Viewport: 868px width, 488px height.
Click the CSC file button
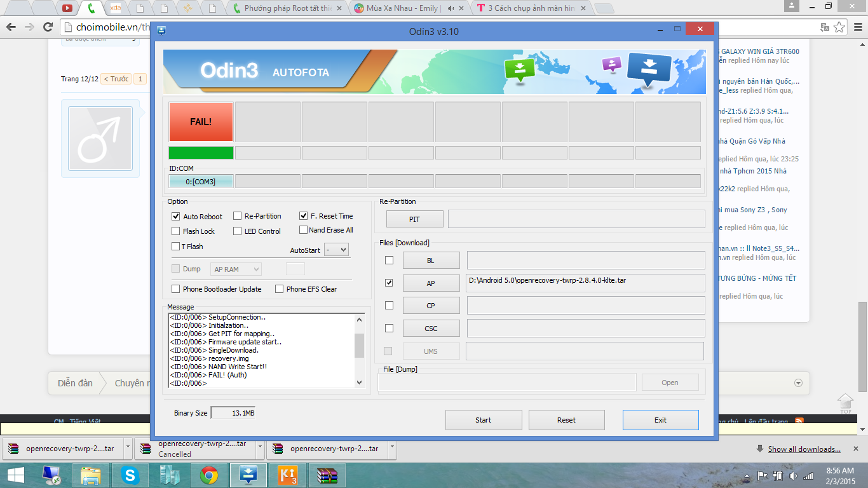pos(431,329)
